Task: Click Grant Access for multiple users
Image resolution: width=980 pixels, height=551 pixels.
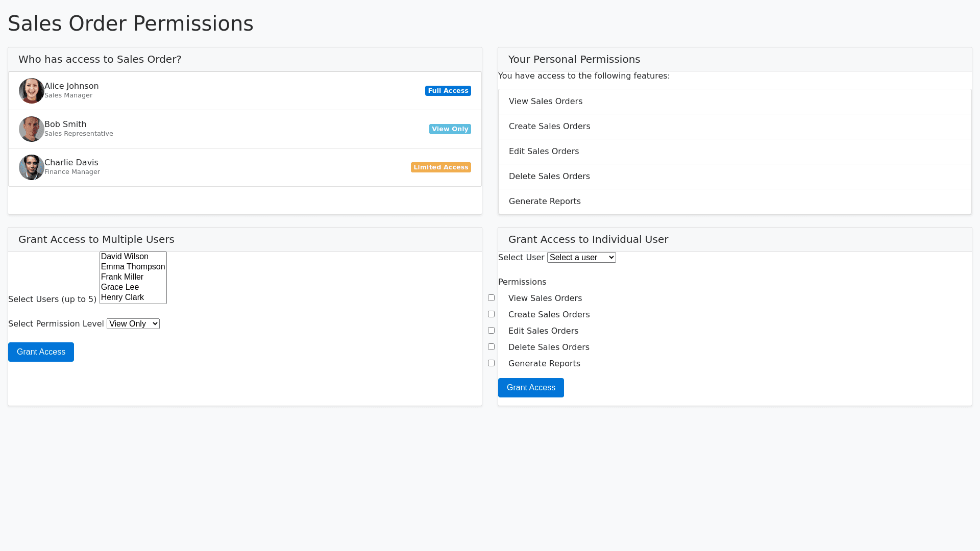Action: pyautogui.click(x=41, y=352)
